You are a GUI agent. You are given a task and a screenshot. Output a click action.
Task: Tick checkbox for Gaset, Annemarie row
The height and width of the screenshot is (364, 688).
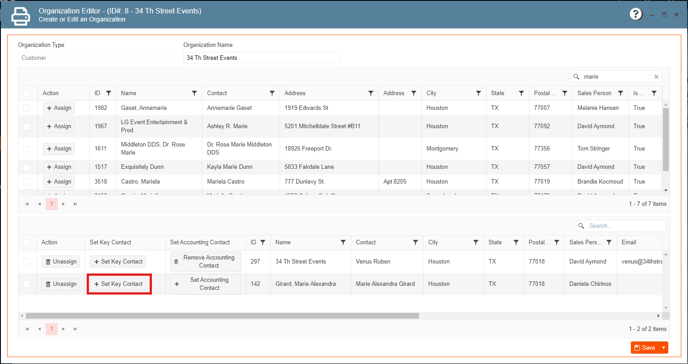26,108
